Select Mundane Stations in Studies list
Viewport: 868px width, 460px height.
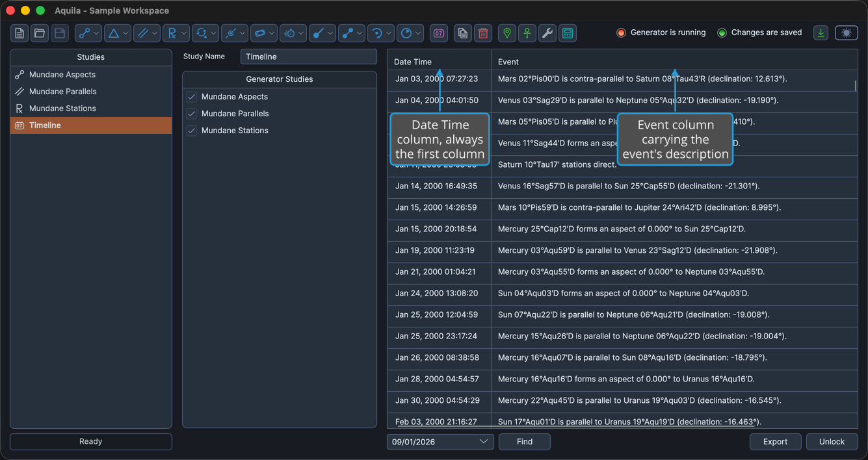pyautogui.click(x=91, y=109)
